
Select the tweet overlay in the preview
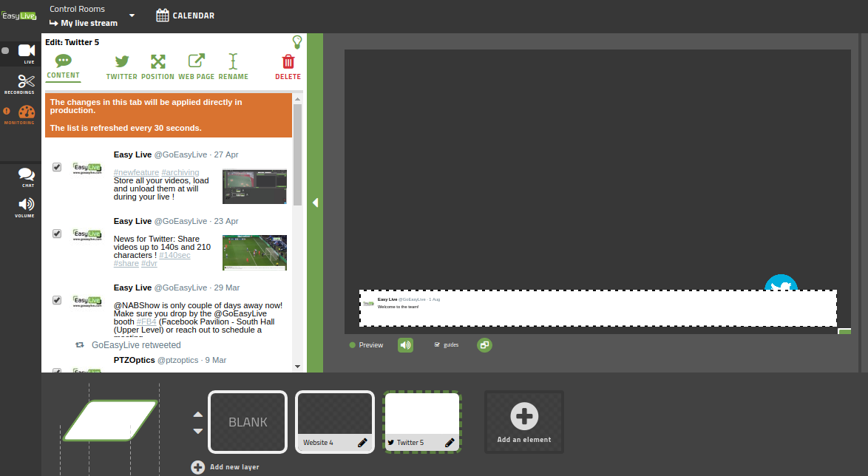(x=598, y=308)
